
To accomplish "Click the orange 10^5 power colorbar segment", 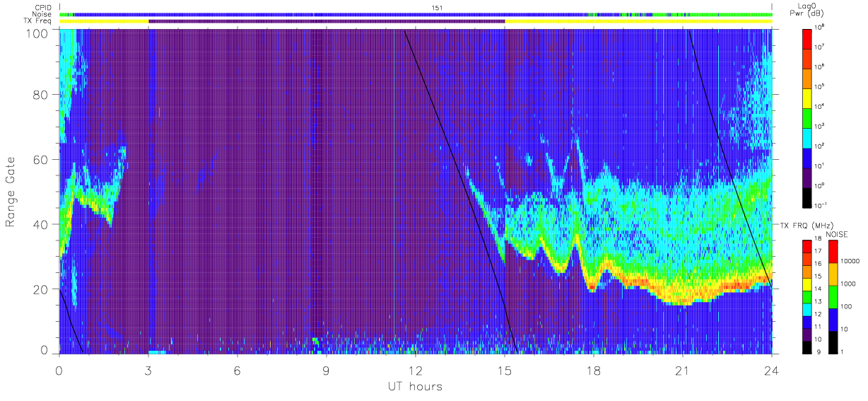I will point(807,77).
